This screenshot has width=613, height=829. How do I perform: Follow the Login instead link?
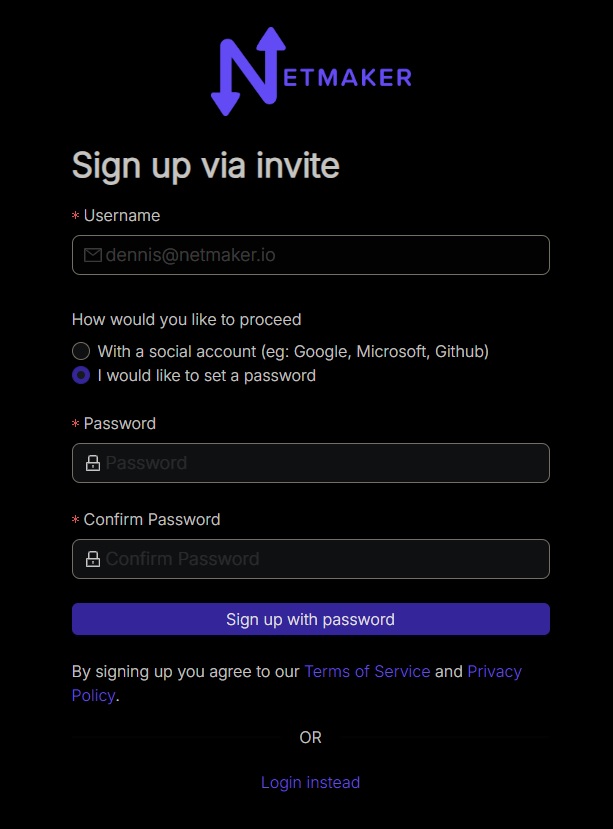[x=310, y=782]
